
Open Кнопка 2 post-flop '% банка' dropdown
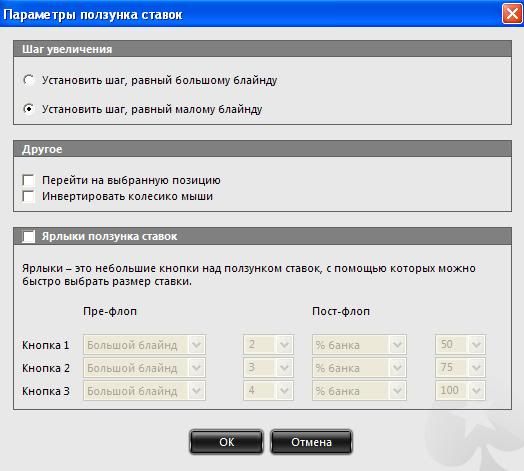pyautogui.click(x=359, y=368)
